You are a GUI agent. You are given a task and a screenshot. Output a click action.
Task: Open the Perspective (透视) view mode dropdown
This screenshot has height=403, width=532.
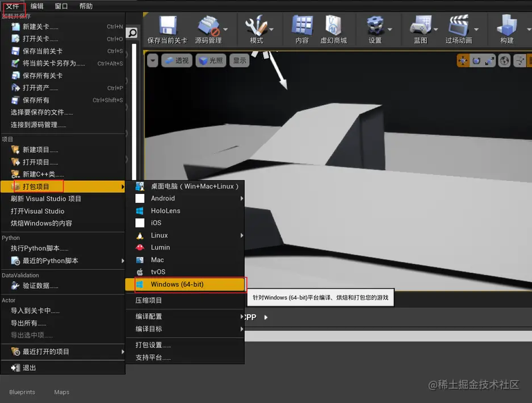177,60
